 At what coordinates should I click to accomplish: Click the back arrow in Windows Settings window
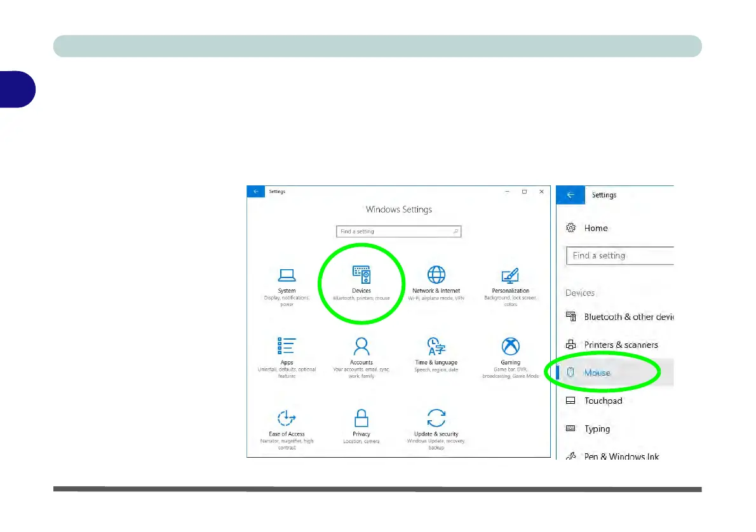coord(256,192)
